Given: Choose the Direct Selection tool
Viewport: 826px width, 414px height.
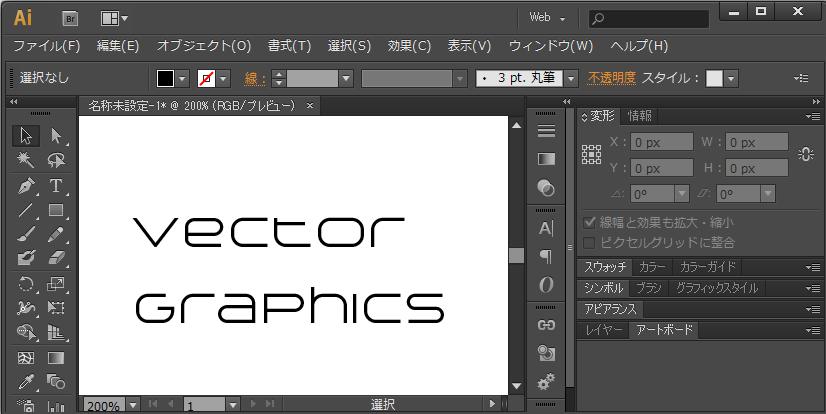Looking at the screenshot, I should [x=56, y=136].
